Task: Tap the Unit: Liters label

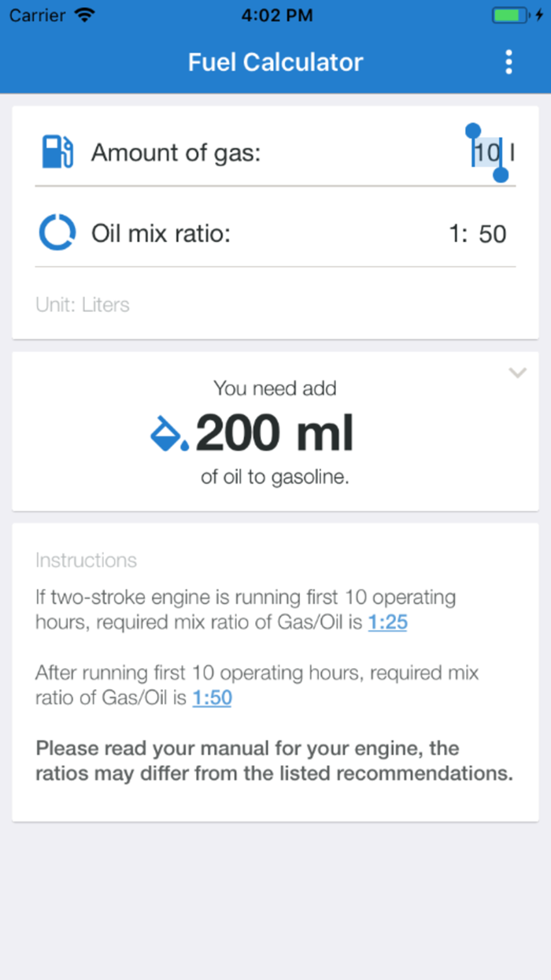Action: click(x=83, y=305)
